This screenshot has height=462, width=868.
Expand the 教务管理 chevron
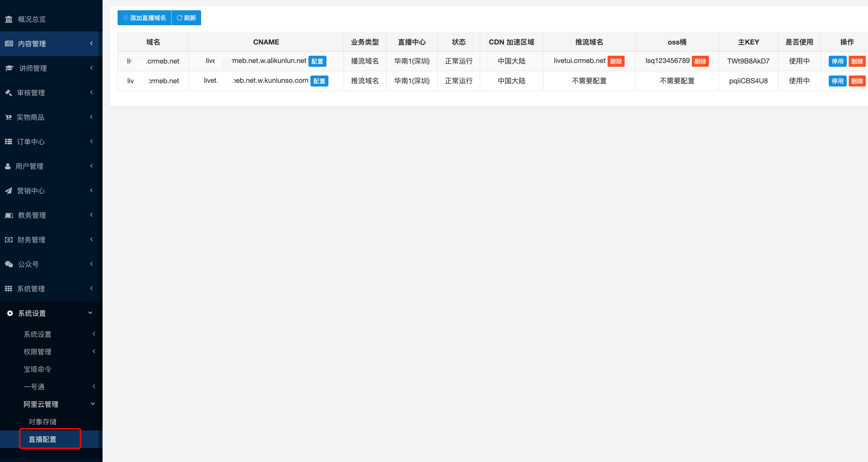pyautogui.click(x=91, y=215)
